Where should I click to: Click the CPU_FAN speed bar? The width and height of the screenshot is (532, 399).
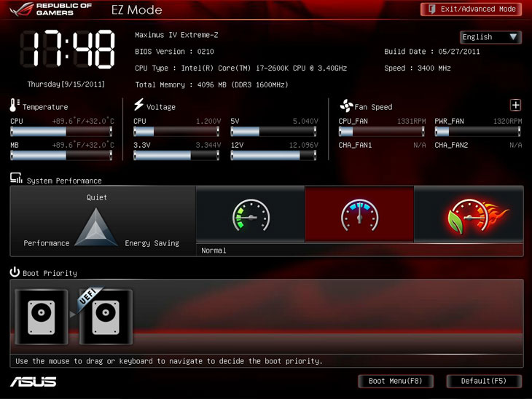382,132
